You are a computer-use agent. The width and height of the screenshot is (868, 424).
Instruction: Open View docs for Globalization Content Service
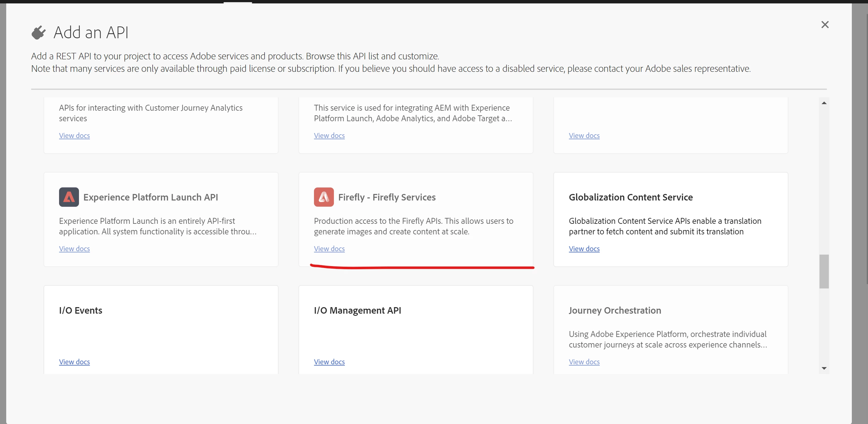click(584, 249)
